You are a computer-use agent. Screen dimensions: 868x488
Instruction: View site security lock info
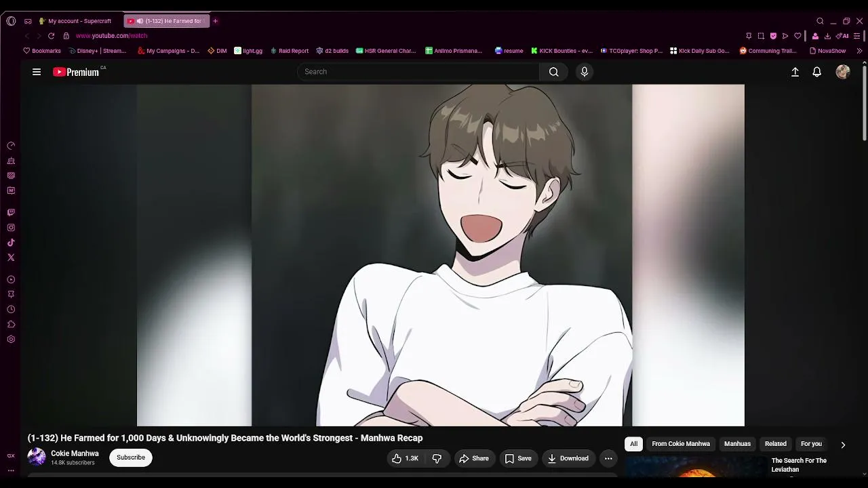click(x=66, y=36)
